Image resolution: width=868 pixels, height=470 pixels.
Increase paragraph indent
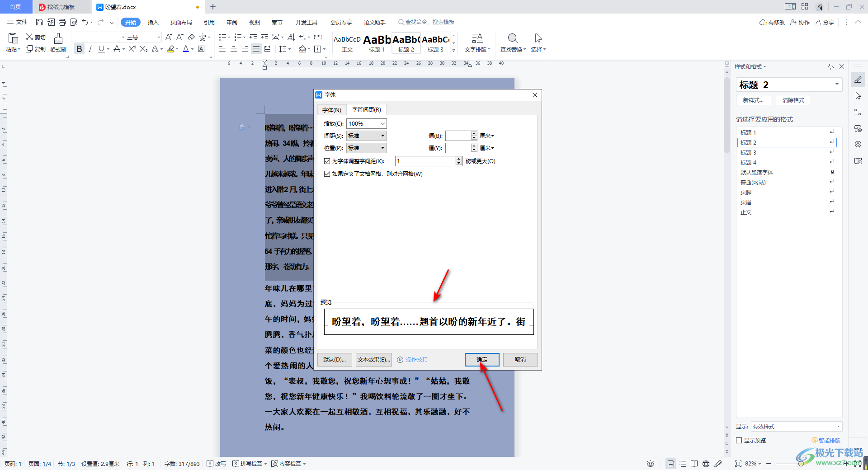tap(264, 37)
